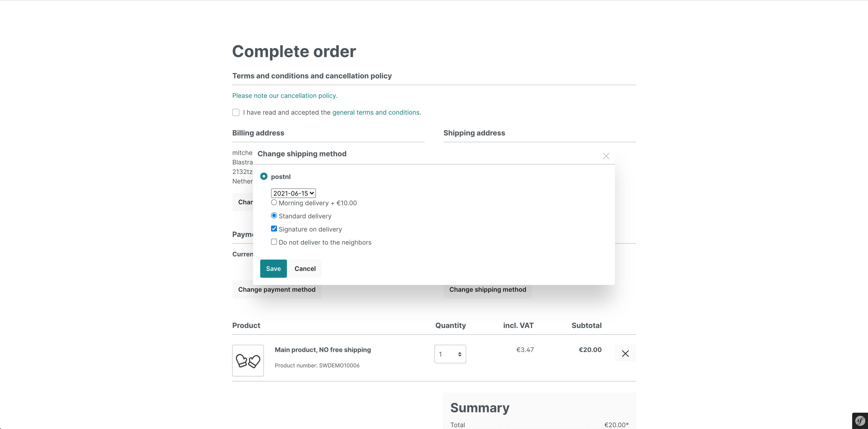Cancel the shipping method dialog
This screenshot has width=868, height=429.
[x=305, y=268]
